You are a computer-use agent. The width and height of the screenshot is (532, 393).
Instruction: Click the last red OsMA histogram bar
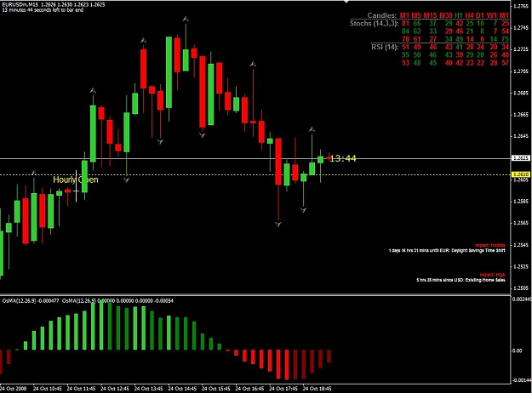[329, 356]
